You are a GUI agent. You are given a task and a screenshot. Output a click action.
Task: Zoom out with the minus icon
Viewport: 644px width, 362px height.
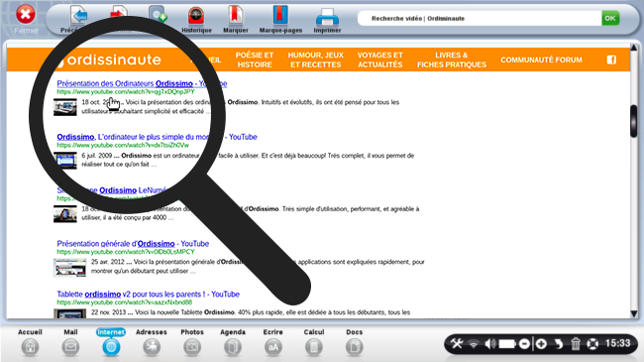click(x=524, y=343)
